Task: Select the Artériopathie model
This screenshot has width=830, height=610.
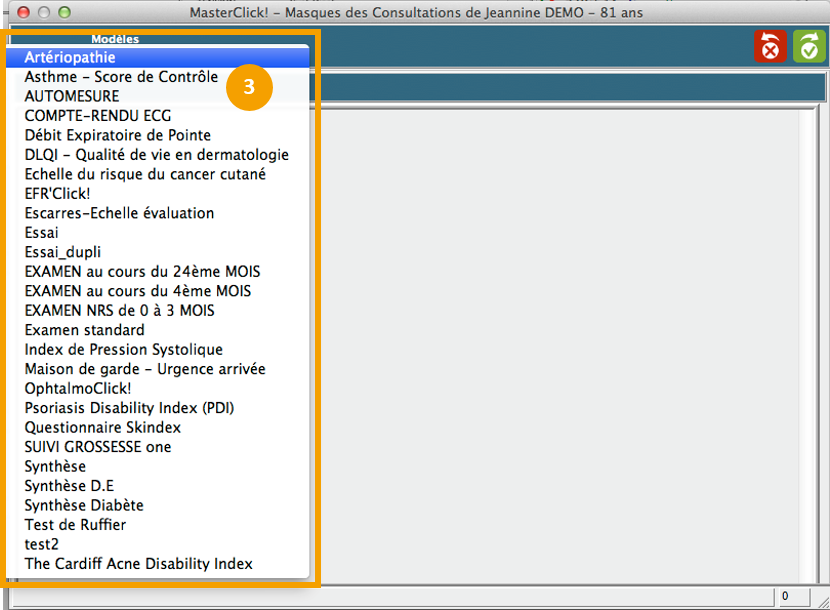Action: click(x=70, y=58)
